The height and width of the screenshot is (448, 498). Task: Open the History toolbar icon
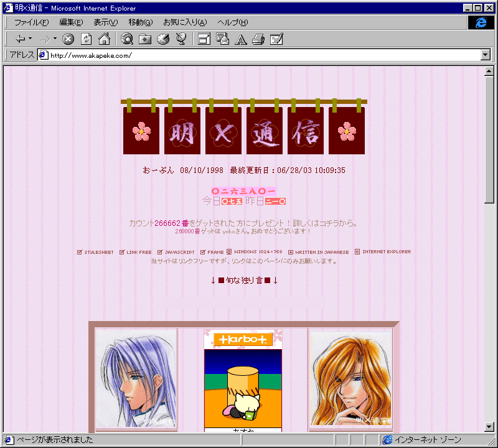(x=163, y=39)
